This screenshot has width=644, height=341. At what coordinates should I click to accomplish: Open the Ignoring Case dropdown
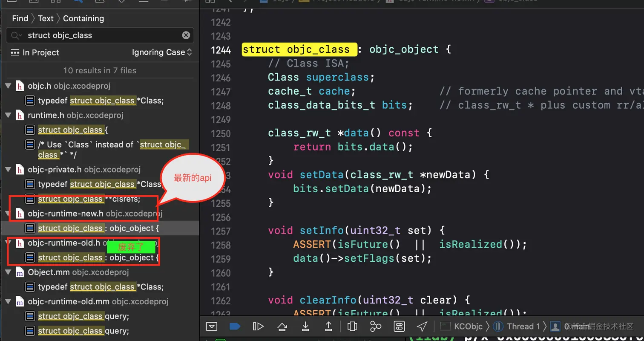tap(162, 52)
